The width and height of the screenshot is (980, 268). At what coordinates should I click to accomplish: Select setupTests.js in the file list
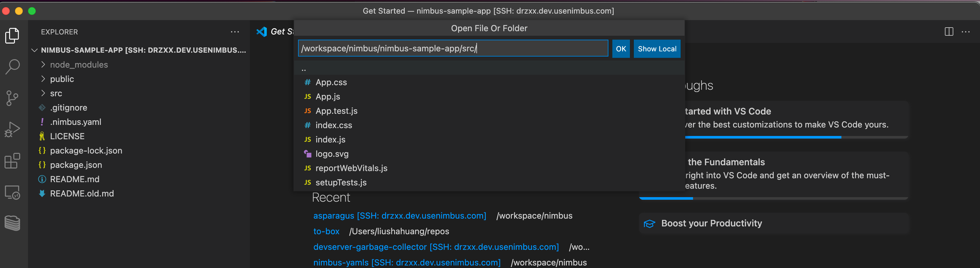(489, 183)
